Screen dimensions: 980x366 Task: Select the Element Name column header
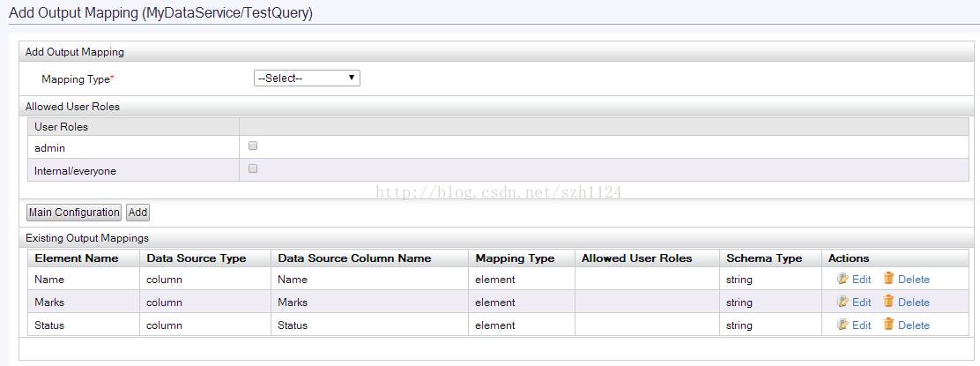coord(74,258)
